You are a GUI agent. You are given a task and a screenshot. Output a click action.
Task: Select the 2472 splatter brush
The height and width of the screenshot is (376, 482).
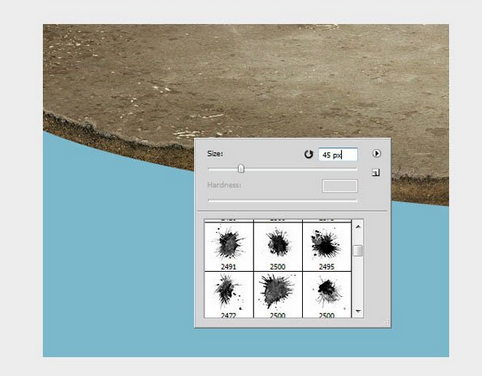(229, 295)
